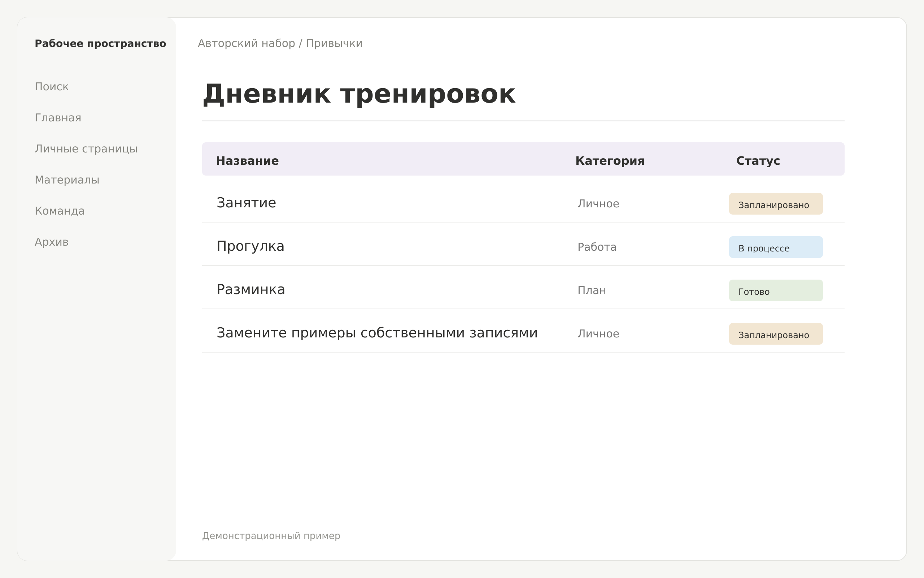Click Запланировано badge in Замените примеры row
The width and height of the screenshot is (924, 578).
pos(776,334)
